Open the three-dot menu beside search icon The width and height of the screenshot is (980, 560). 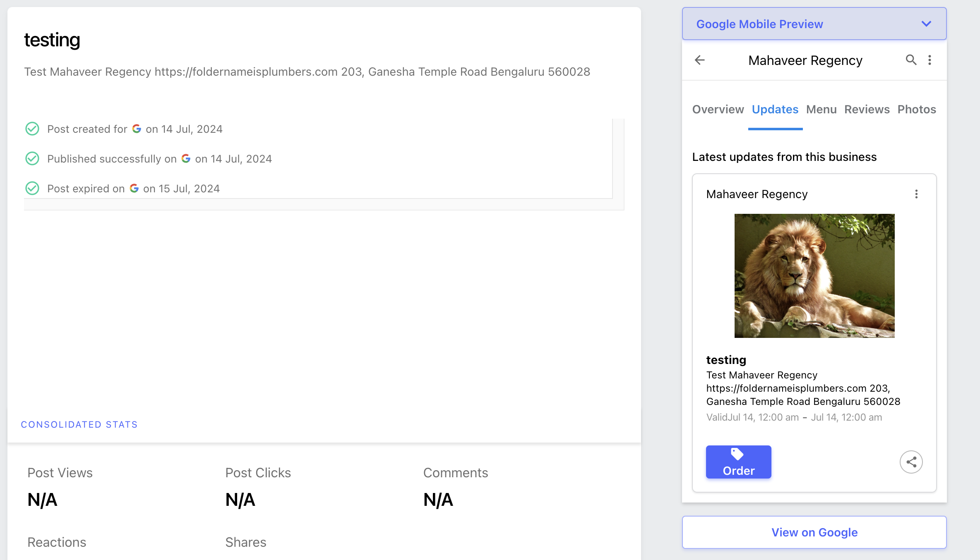[x=930, y=60]
